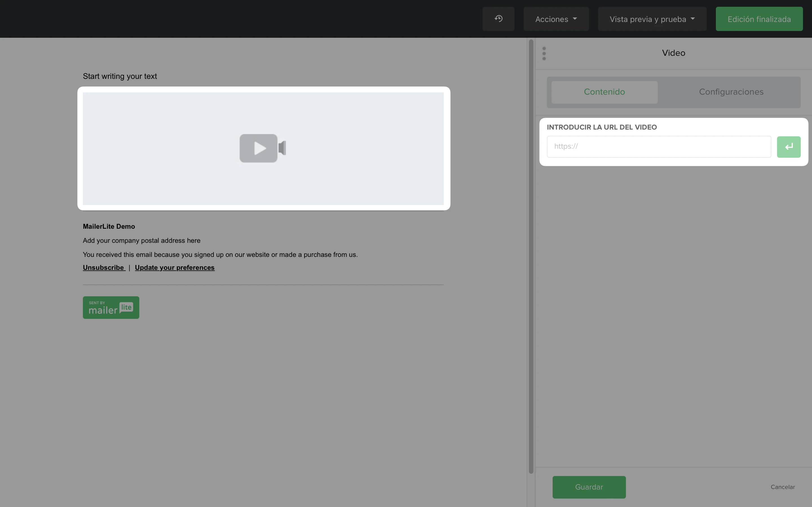Click the Sent by MailerLite badge
The height and width of the screenshot is (507, 812).
tap(111, 308)
